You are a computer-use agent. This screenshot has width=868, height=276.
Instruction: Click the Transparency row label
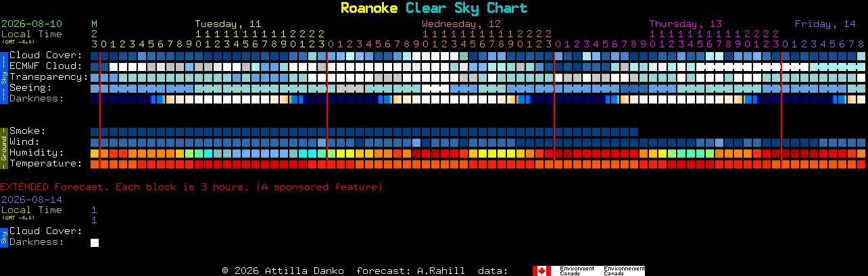[x=49, y=77]
